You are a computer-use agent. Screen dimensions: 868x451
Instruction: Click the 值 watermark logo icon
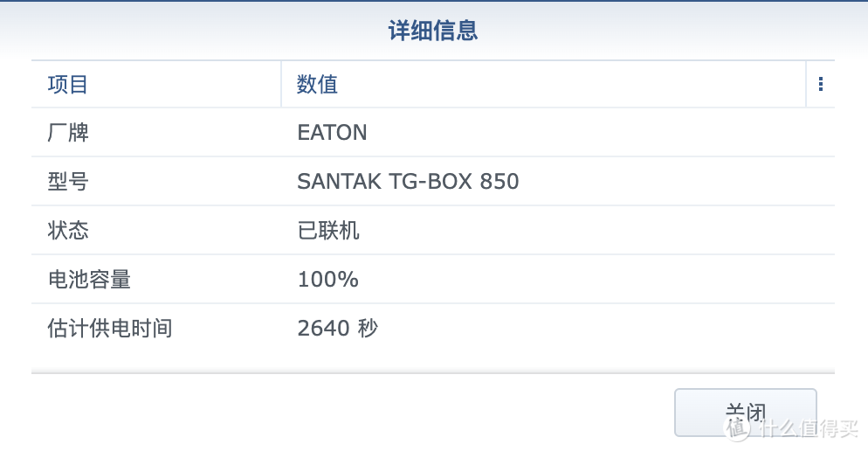[738, 427]
